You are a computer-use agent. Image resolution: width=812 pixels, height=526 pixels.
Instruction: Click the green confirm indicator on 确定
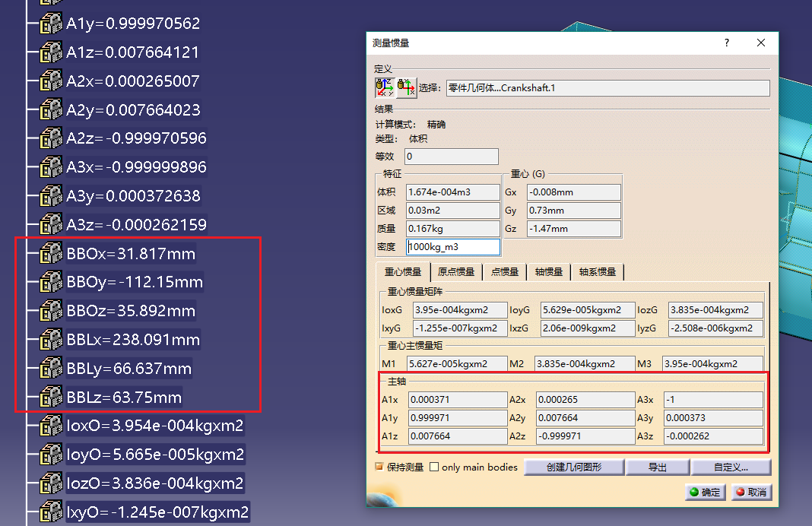point(693,492)
